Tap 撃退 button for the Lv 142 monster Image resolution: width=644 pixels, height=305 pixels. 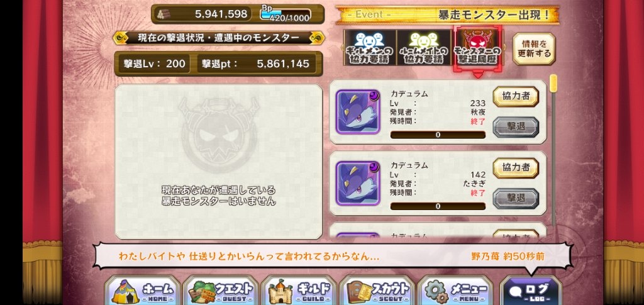[516, 198]
